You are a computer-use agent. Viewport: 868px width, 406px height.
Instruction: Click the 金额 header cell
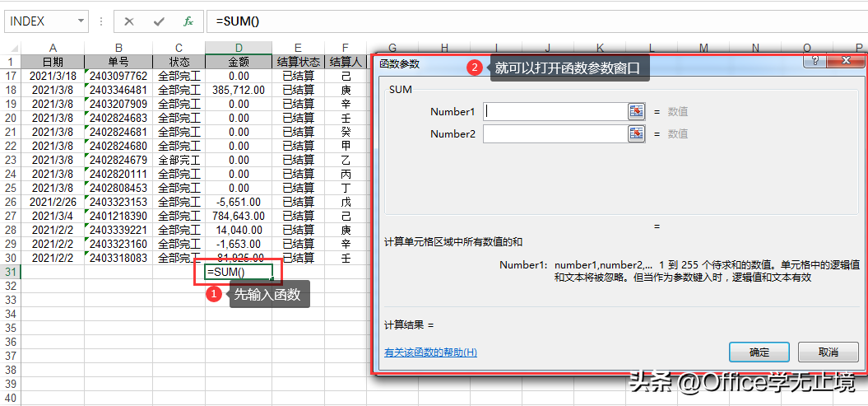coord(238,62)
